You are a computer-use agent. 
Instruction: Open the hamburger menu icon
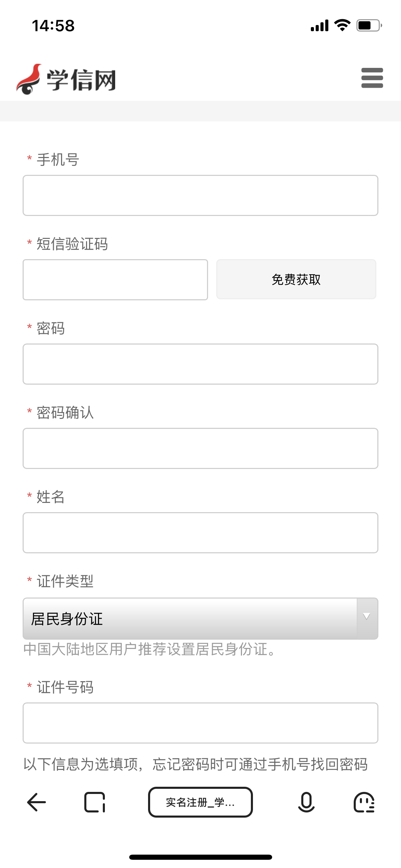click(x=372, y=78)
